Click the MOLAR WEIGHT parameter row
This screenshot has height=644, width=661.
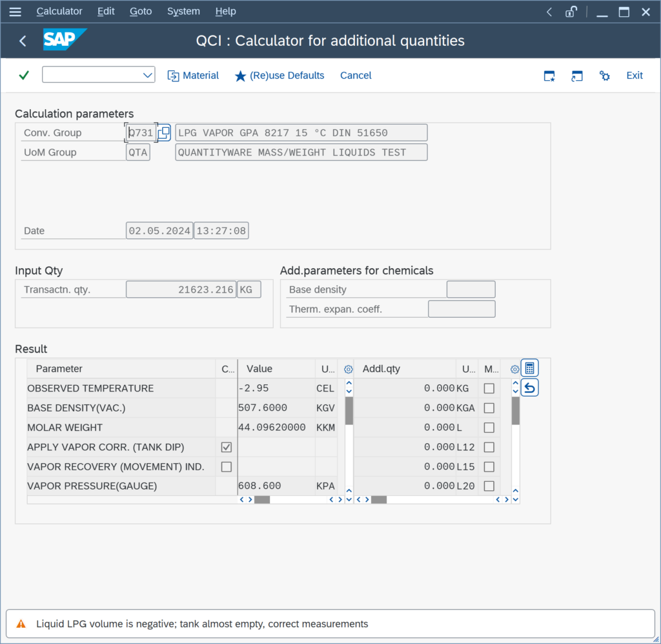coord(121,428)
